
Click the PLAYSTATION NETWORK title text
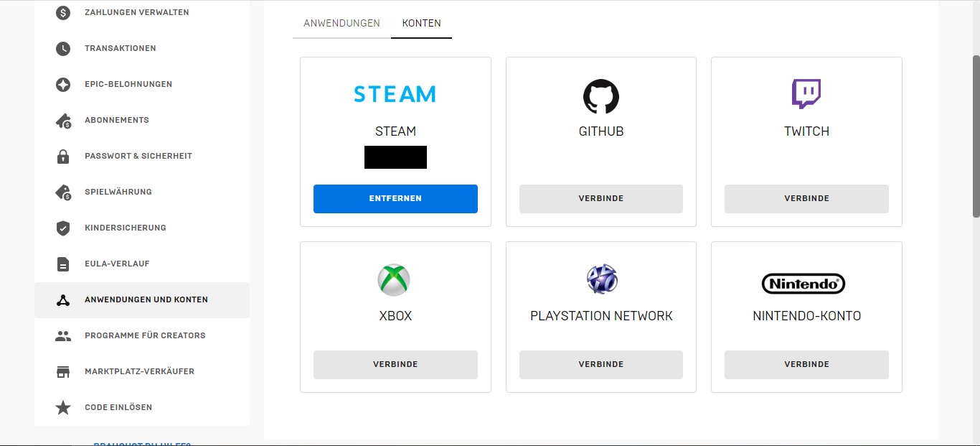601,316
